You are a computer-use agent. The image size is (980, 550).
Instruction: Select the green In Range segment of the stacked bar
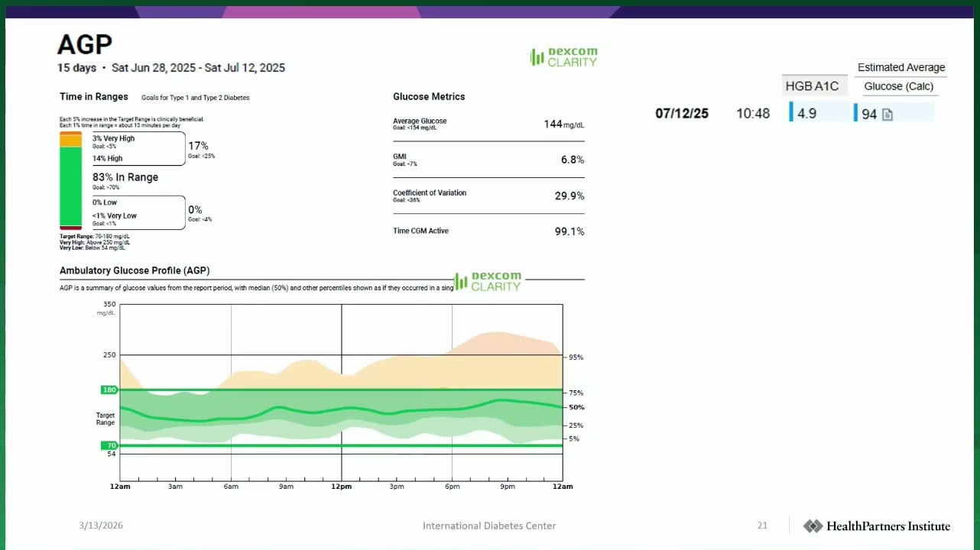(x=71, y=186)
